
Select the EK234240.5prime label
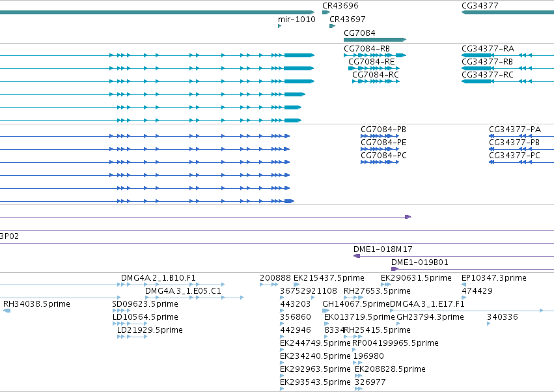click(315, 356)
